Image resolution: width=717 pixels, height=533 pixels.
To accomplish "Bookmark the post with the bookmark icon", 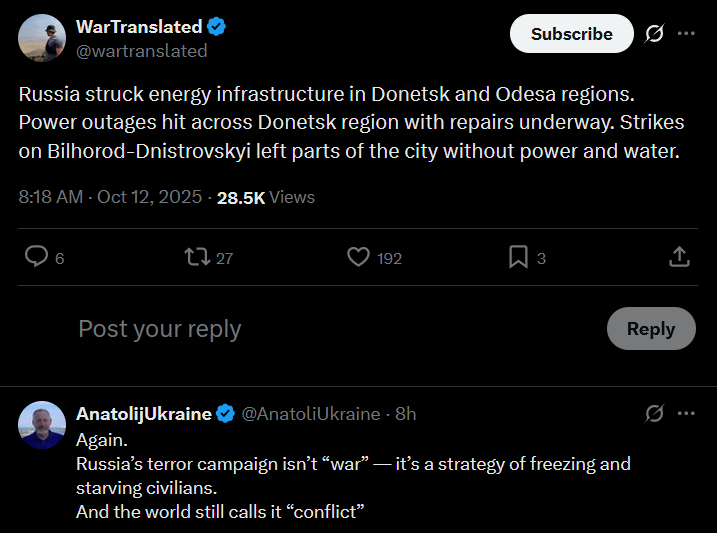I will [518, 256].
